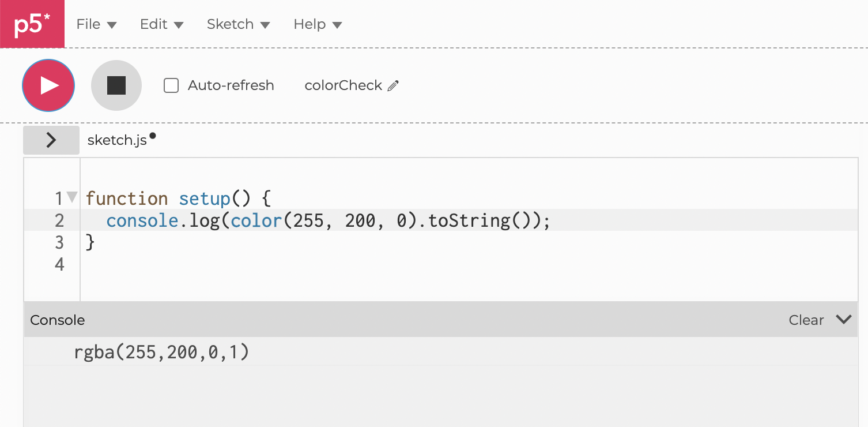This screenshot has width=868, height=427.
Task: Open the Sketch dropdown menu
Action: [238, 24]
